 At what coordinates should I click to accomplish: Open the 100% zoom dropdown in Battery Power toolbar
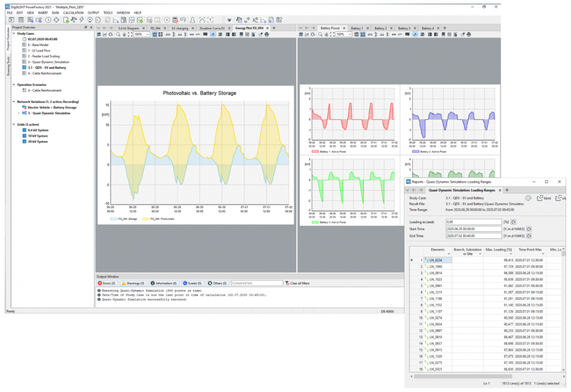[349, 34]
